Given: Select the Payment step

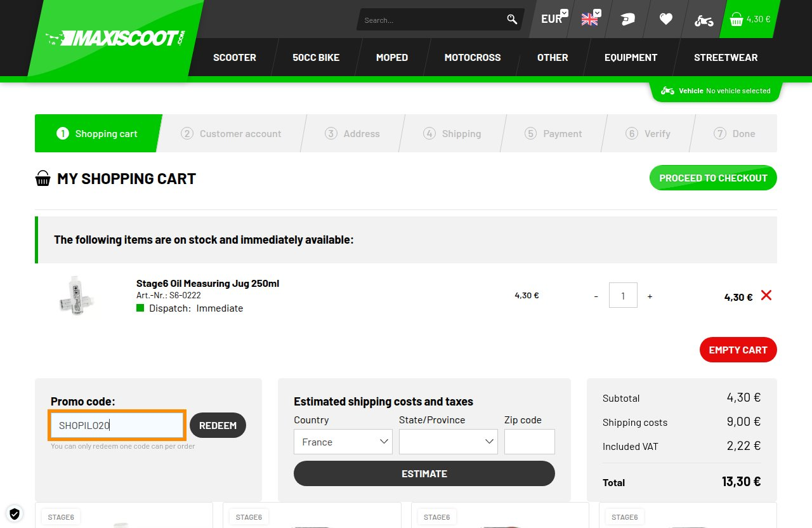Looking at the screenshot, I should coord(553,133).
